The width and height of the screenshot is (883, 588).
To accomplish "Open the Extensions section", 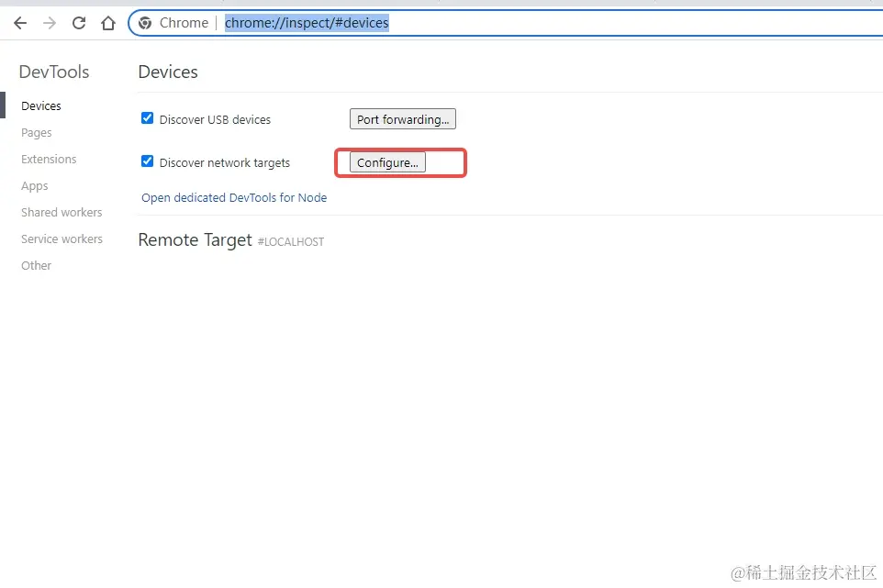I will click(x=49, y=160).
